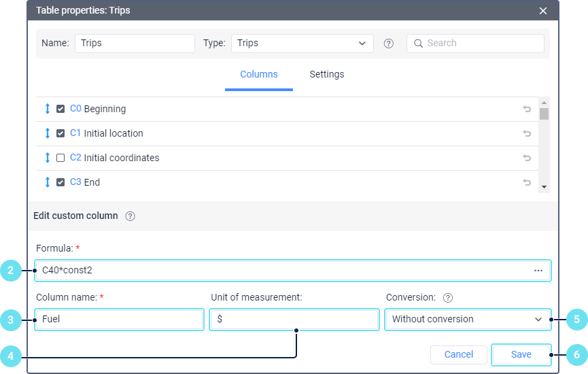Click the reorder arrows for C2 Initial coordinates
Viewport: 588px width, 374px height.
[47, 158]
